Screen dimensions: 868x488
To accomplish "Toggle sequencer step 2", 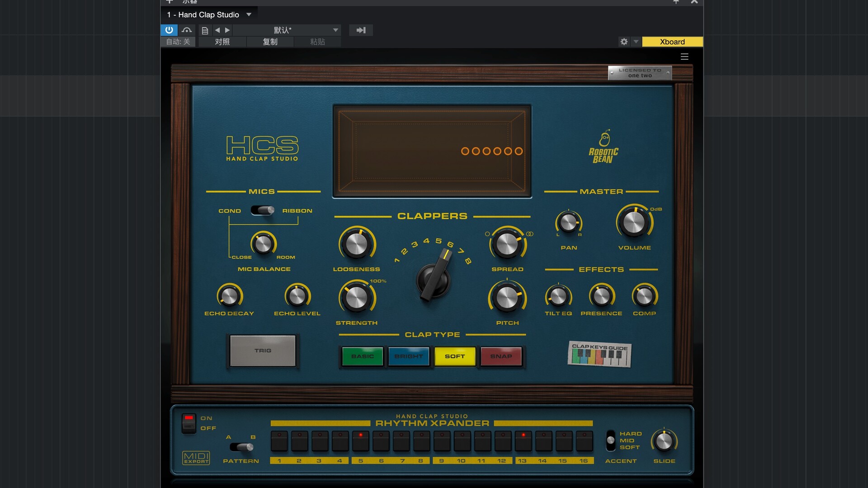I will click(300, 441).
